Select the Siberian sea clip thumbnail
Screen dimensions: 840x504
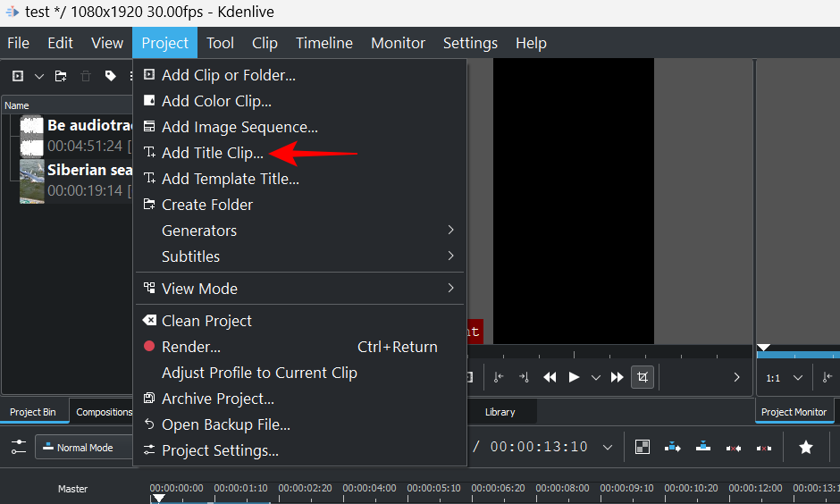[32, 181]
